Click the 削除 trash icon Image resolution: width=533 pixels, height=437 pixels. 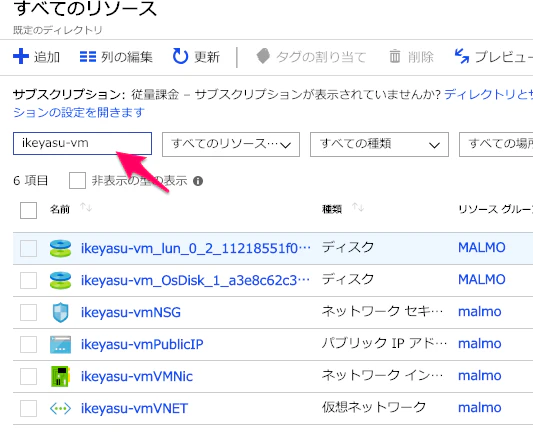(x=394, y=56)
